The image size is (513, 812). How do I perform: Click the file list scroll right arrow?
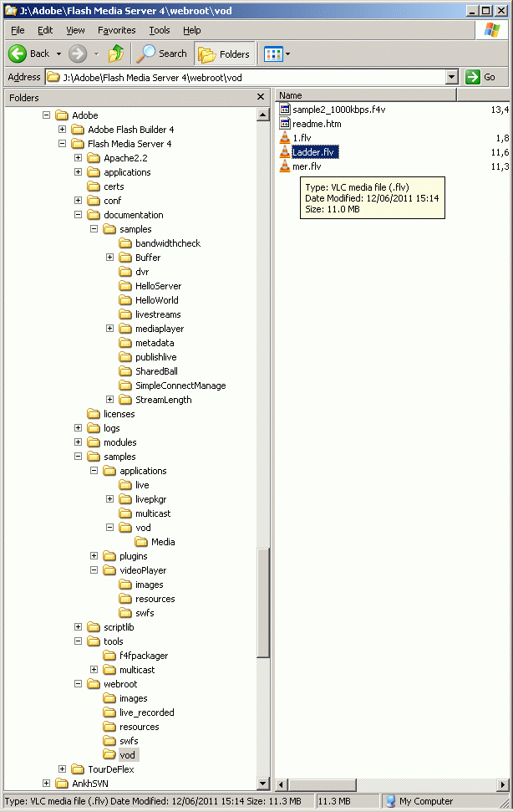(503, 784)
